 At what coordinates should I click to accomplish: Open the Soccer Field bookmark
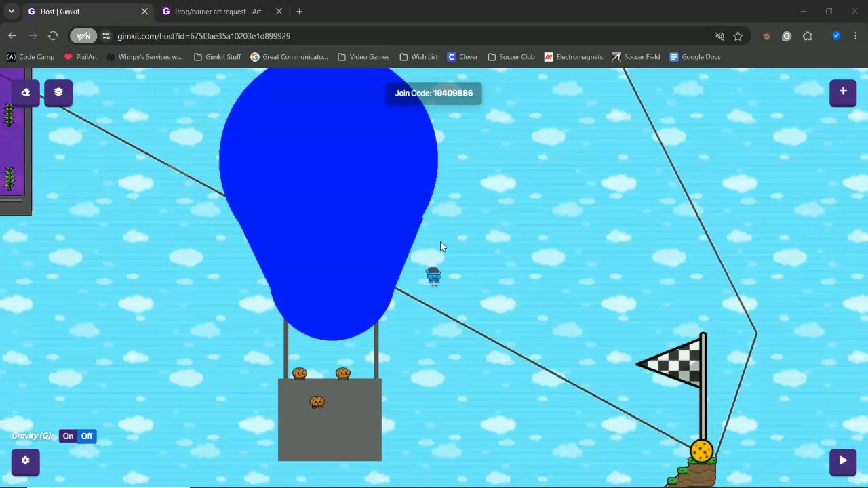(636, 57)
